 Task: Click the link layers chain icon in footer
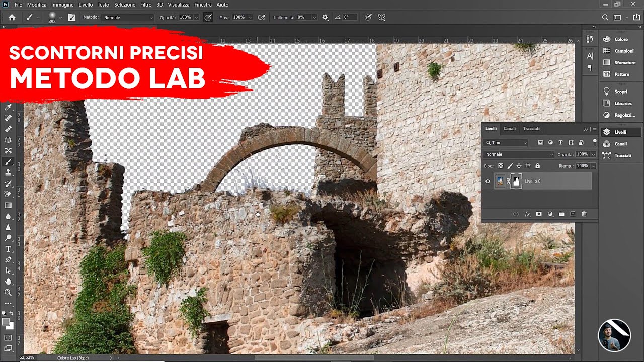point(516,214)
